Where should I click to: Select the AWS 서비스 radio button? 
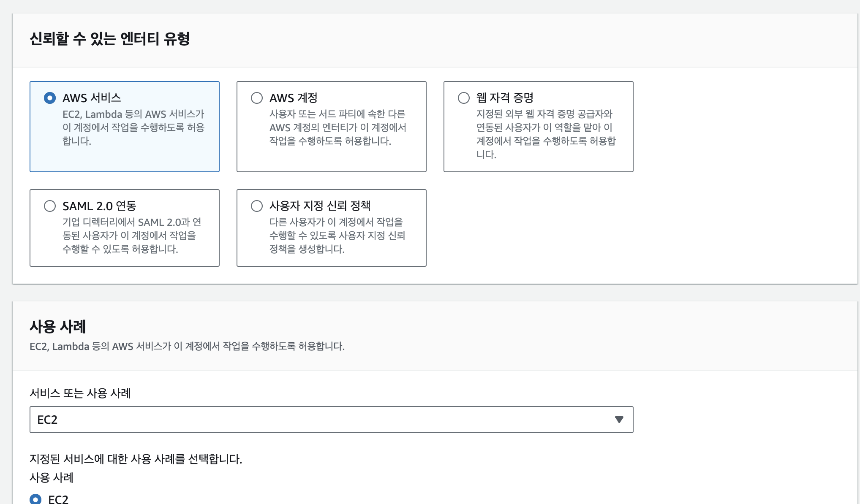(x=50, y=98)
